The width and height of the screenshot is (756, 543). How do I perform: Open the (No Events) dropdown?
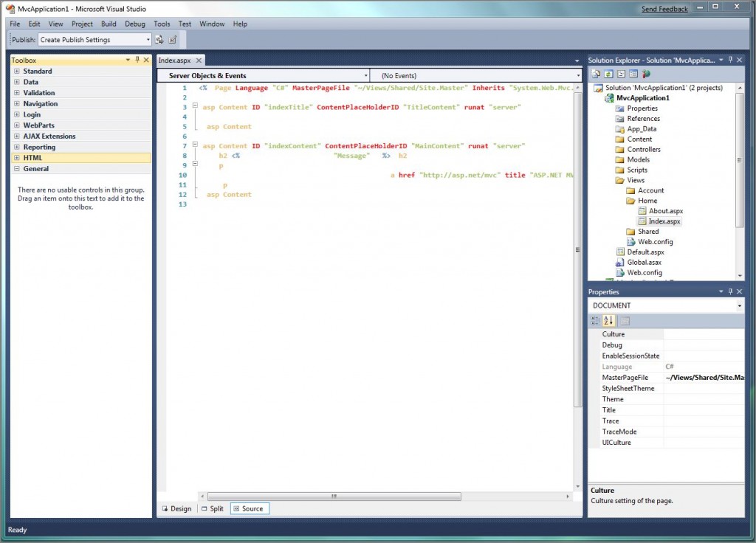(x=476, y=76)
